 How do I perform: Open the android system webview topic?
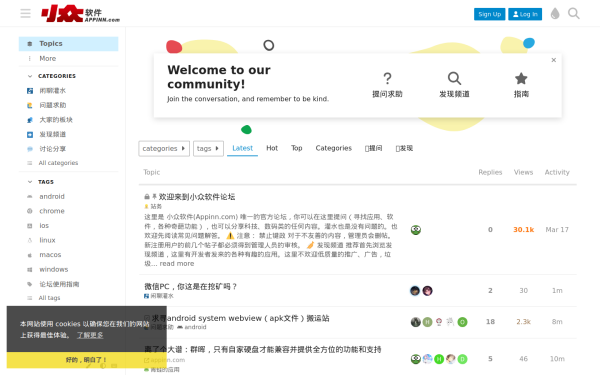point(240,318)
